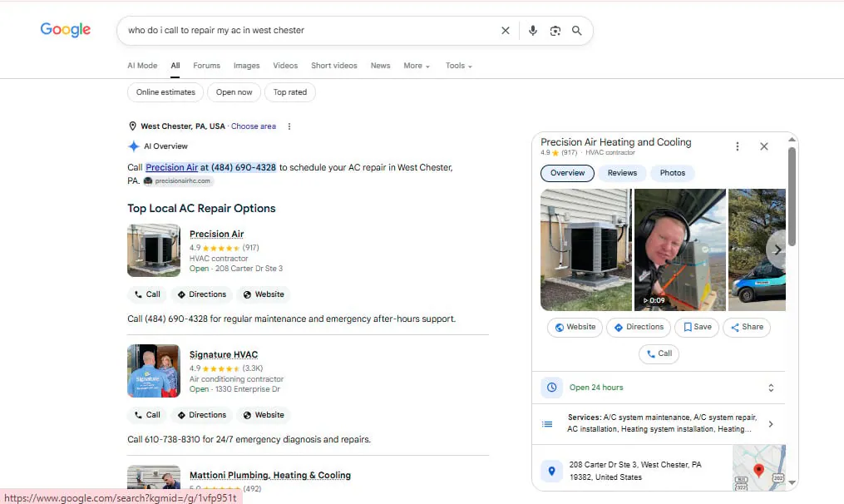Click Website button in the business panel
The width and height of the screenshot is (844, 504).
click(575, 327)
